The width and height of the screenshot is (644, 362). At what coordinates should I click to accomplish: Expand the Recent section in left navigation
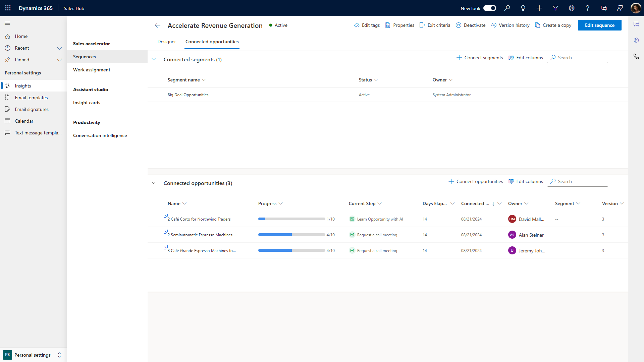pyautogui.click(x=59, y=48)
